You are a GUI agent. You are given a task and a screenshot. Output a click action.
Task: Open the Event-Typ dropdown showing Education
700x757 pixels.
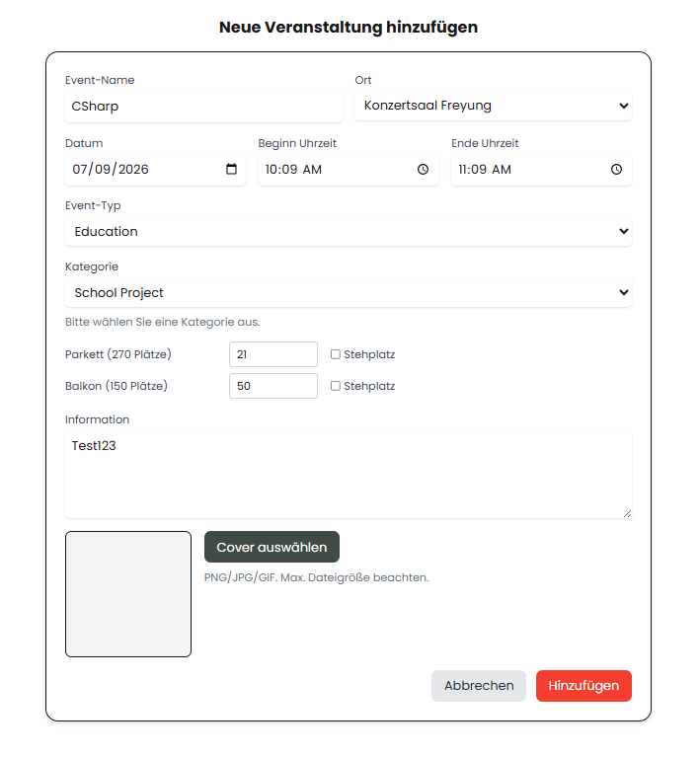349,231
